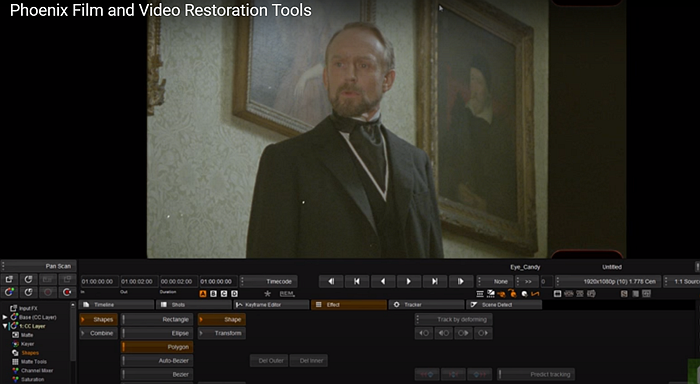Expand the Transform subsection
Screen dimensions: 700x384
[x=222, y=333]
